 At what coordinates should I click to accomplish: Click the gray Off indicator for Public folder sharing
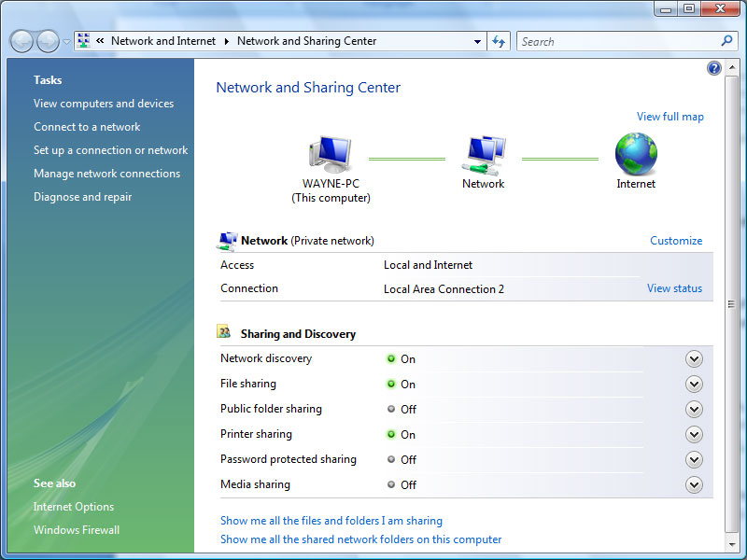(391, 409)
